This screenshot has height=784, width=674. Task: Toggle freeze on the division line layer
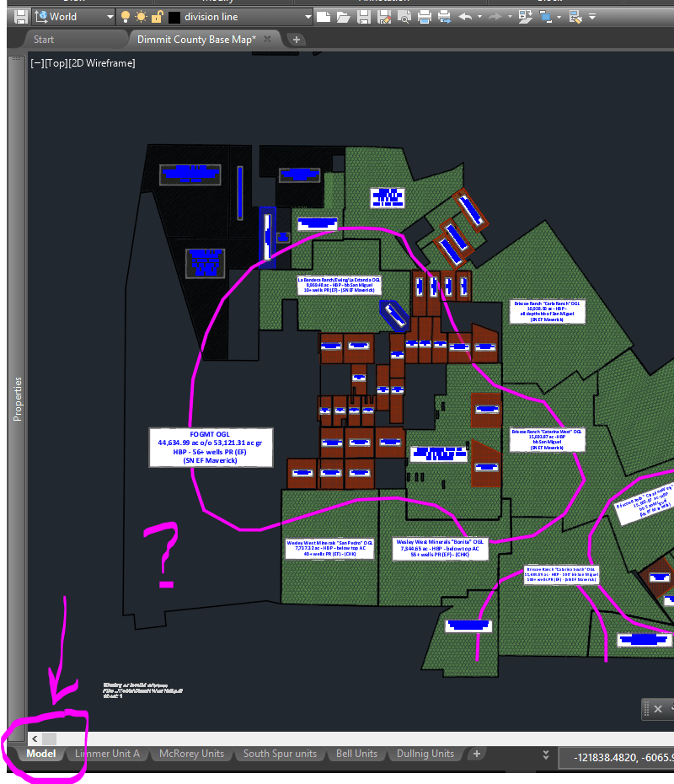pyautogui.click(x=140, y=15)
